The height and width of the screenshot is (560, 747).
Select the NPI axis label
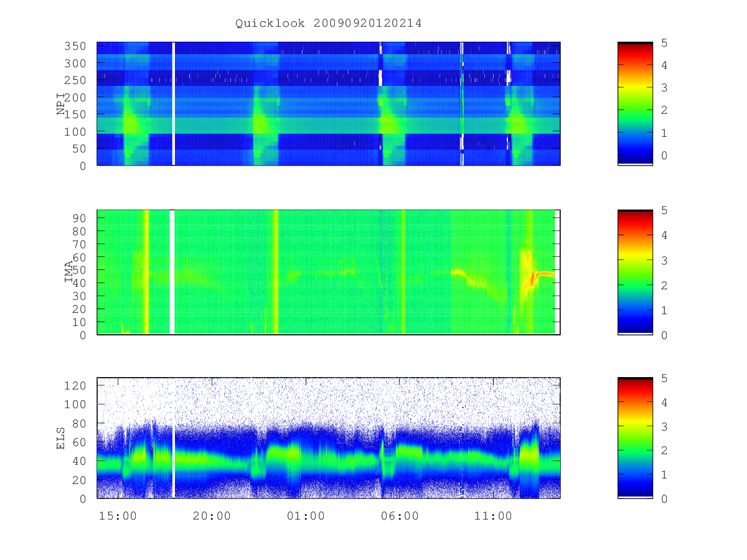61,104
